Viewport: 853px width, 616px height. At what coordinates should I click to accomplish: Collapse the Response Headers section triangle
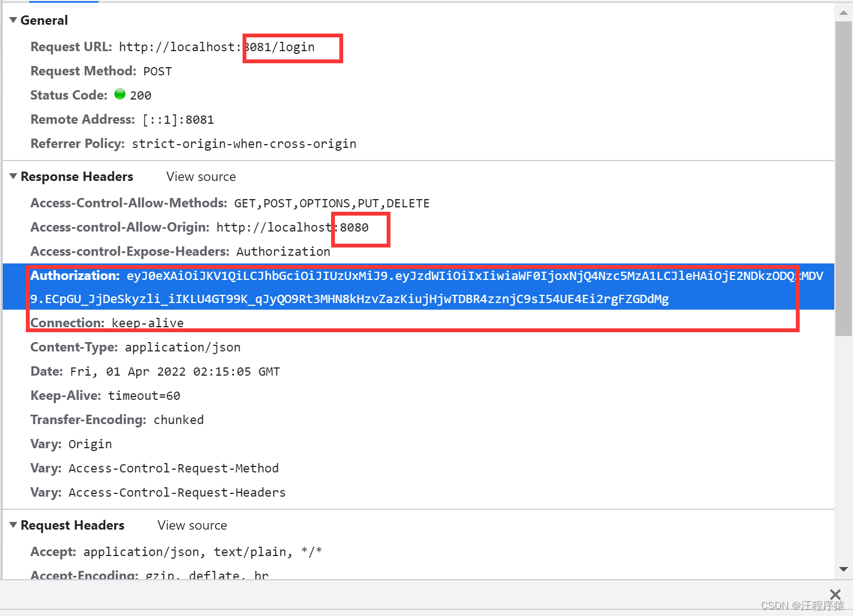tap(13, 177)
